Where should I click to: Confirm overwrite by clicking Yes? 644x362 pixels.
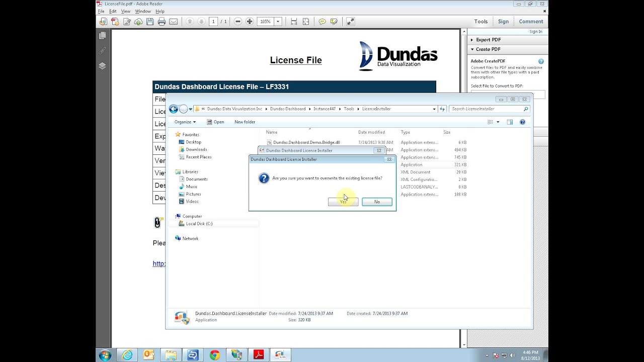pyautogui.click(x=343, y=202)
